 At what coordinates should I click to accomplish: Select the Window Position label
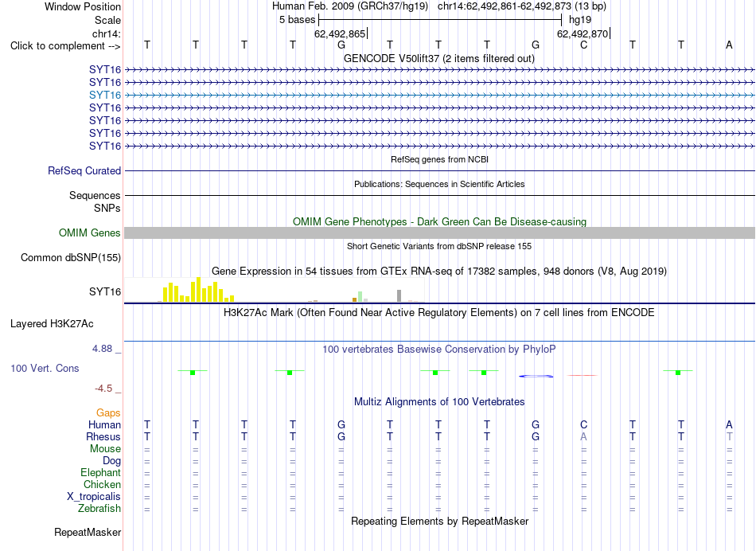pyautogui.click(x=83, y=6)
